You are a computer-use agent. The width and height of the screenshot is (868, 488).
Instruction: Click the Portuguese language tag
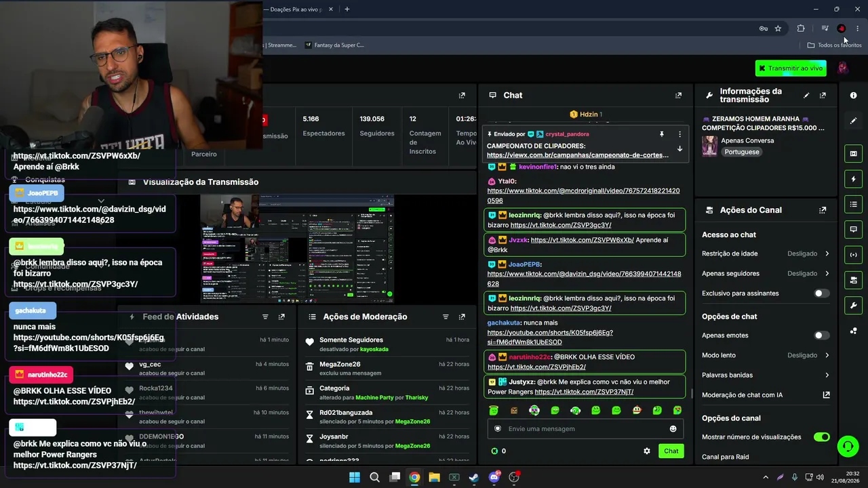pos(741,152)
